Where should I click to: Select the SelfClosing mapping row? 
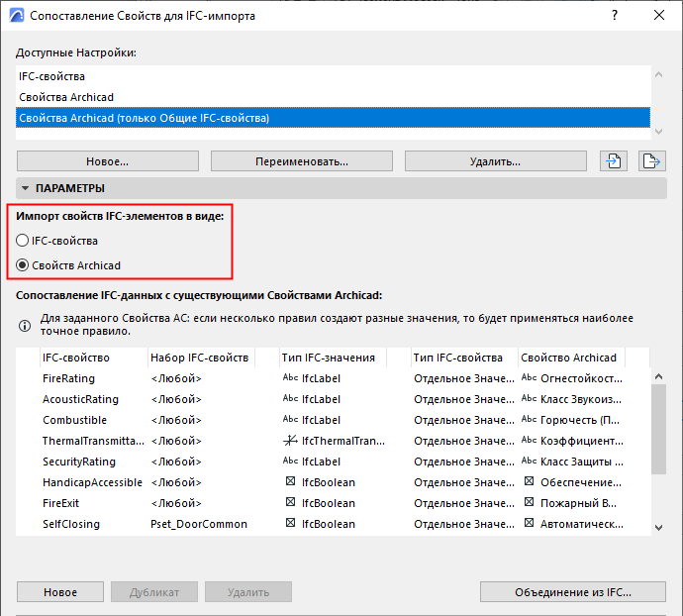71,524
